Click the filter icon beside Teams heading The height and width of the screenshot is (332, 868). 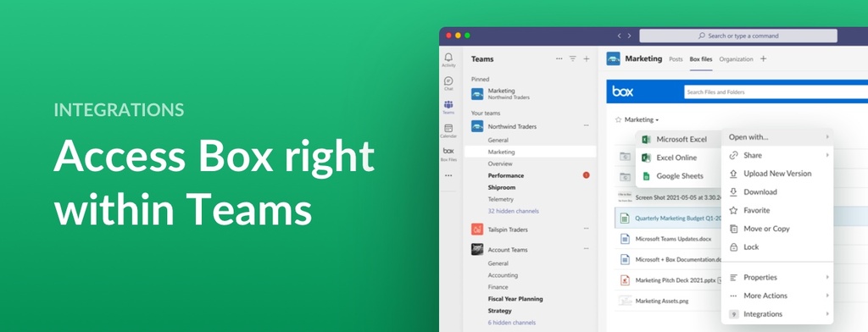tap(573, 58)
